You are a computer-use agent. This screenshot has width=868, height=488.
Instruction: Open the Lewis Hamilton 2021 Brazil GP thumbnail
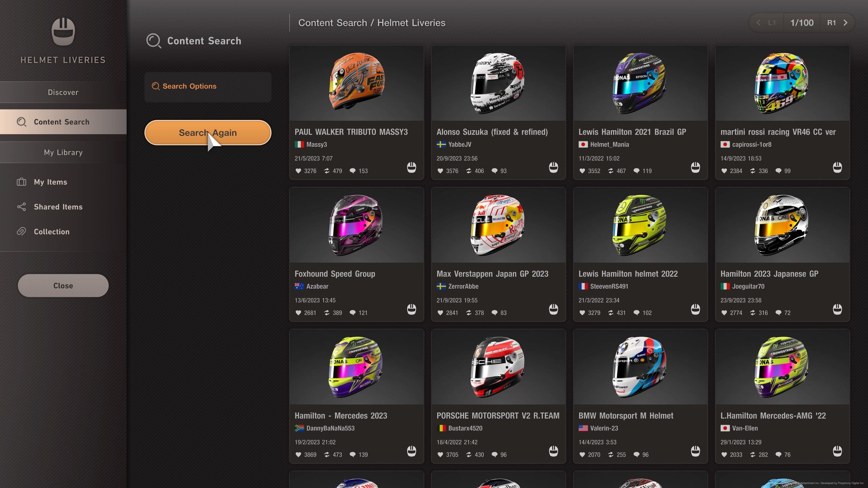tap(640, 83)
